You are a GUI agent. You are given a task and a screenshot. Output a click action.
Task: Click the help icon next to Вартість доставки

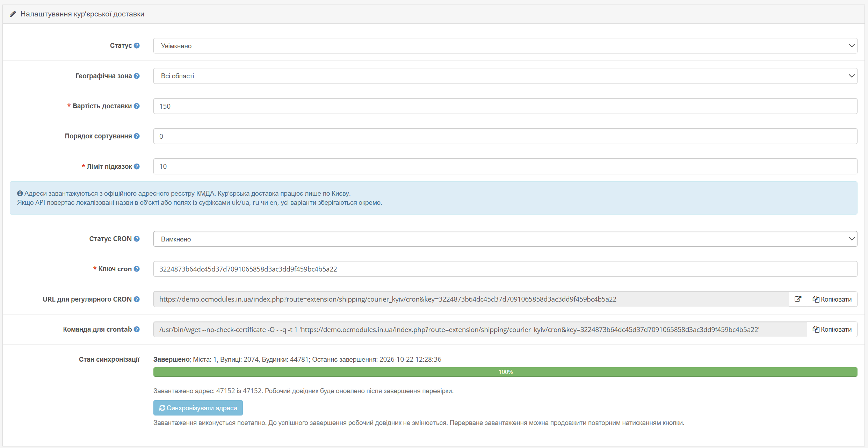click(x=137, y=106)
